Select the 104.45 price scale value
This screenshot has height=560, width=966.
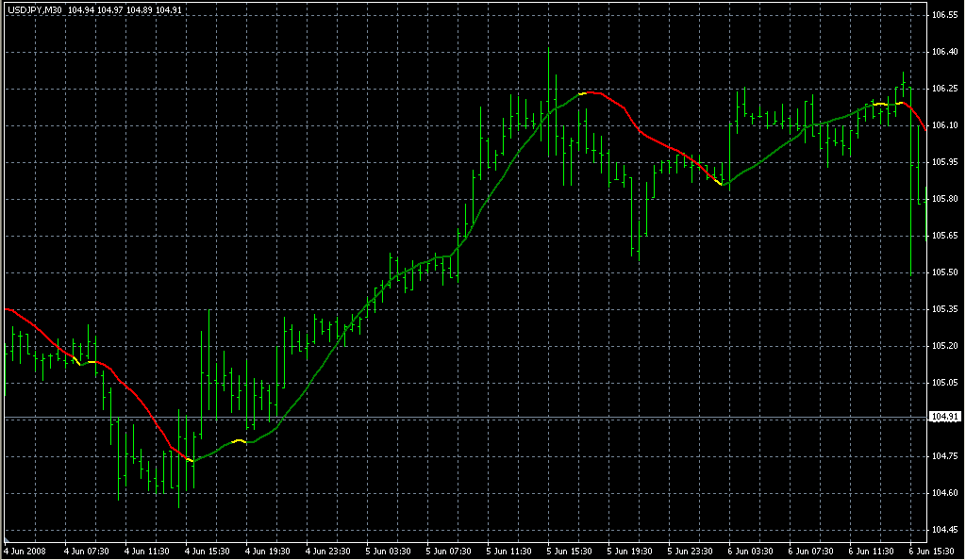pyautogui.click(x=944, y=530)
